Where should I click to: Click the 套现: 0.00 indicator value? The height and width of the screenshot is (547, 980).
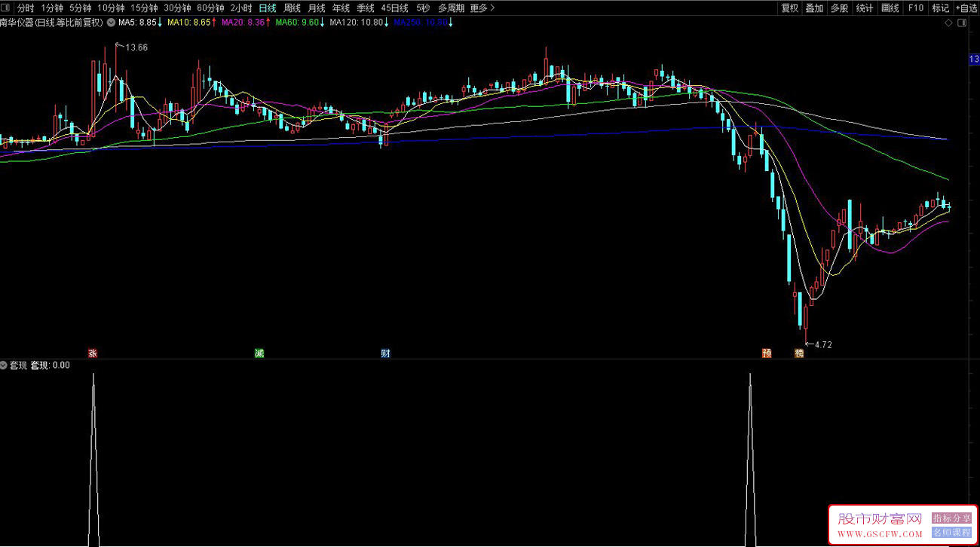[x=50, y=365]
